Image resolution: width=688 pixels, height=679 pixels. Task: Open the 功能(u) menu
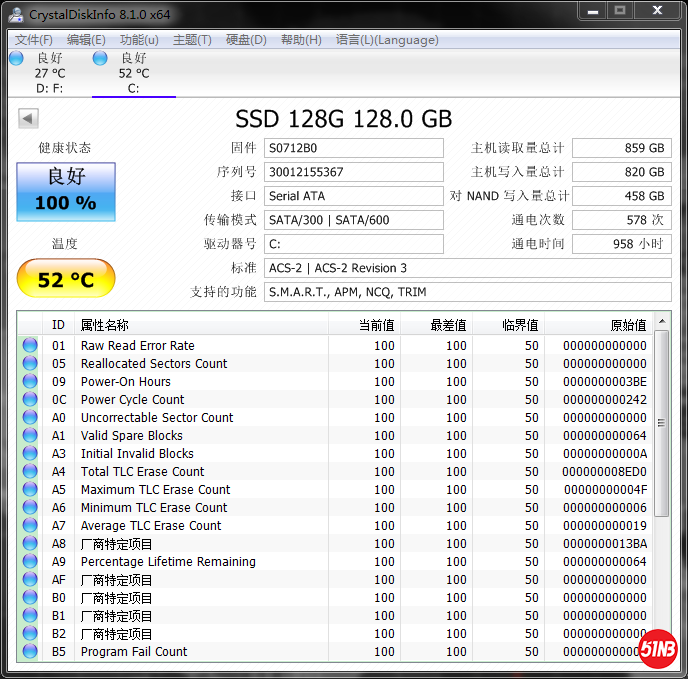click(x=139, y=40)
